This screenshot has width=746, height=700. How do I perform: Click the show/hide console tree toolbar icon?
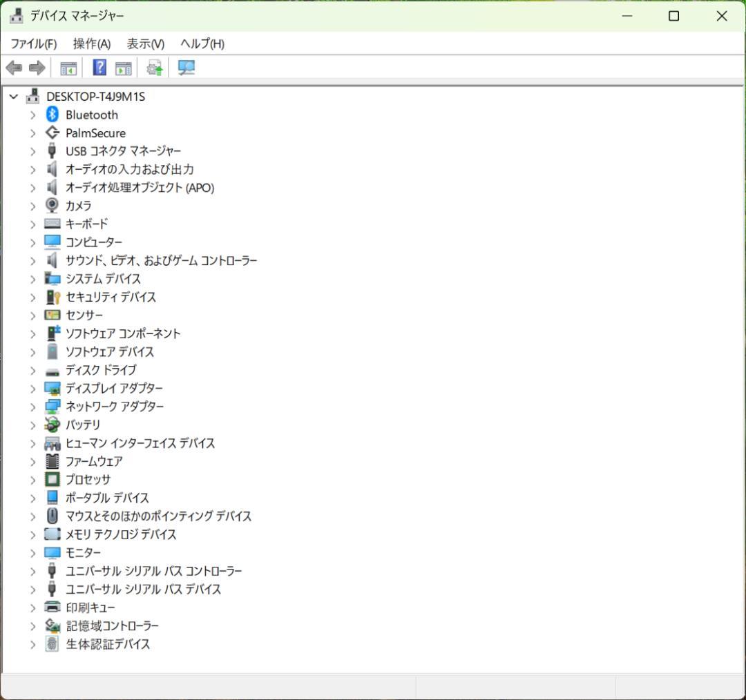click(68, 68)
